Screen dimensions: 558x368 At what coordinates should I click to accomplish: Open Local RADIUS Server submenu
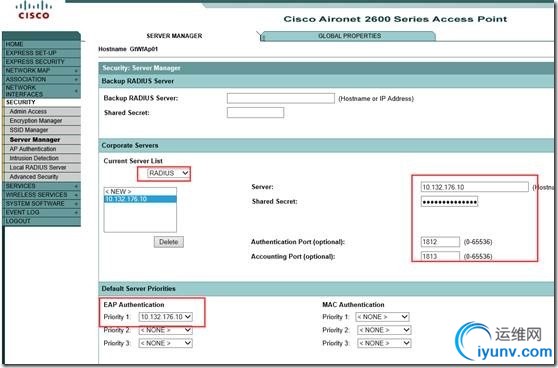click(x=43, y=167)
